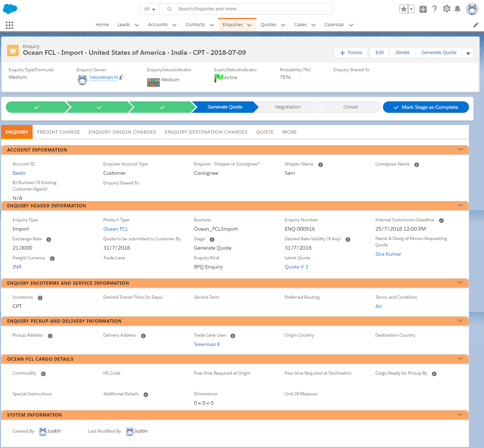Click the Commodity info icon
Screen dimensions: 484x448
43,374
